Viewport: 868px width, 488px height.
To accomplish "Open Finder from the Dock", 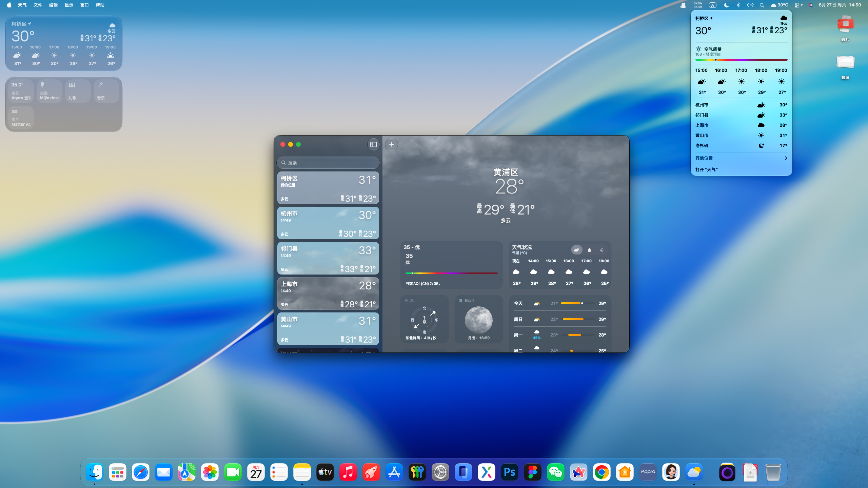I will (x=95, y=472).
